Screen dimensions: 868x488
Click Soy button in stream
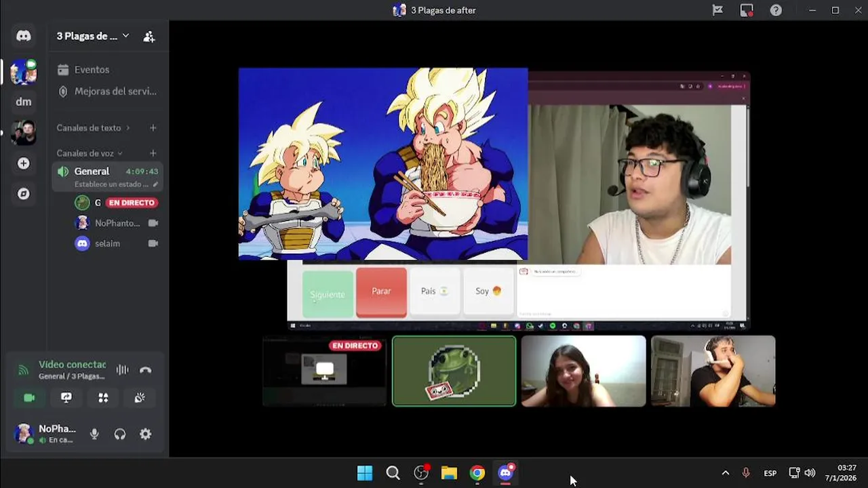(x=488, y=291)
